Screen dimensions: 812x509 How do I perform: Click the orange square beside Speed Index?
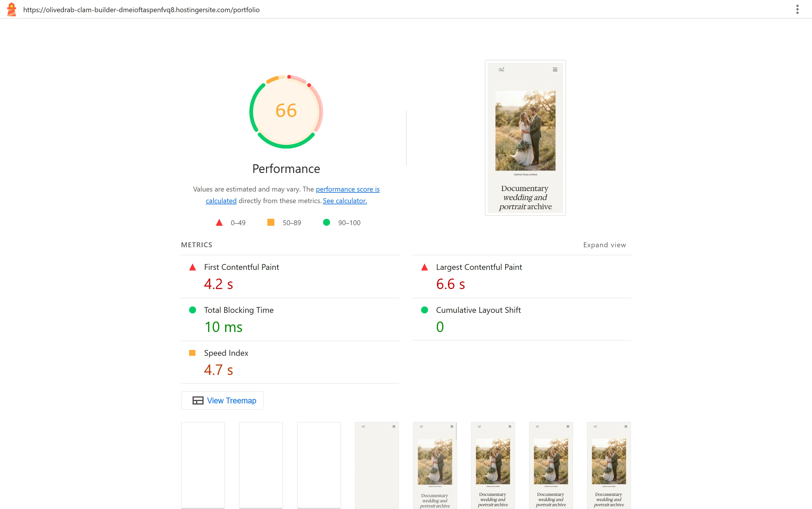(192, 353)
